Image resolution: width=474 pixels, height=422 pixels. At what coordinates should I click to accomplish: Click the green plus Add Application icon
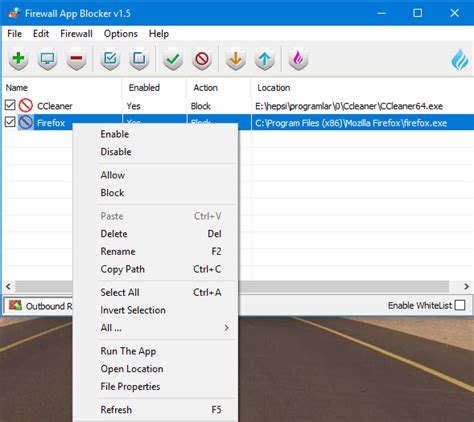tap(18, 59)
